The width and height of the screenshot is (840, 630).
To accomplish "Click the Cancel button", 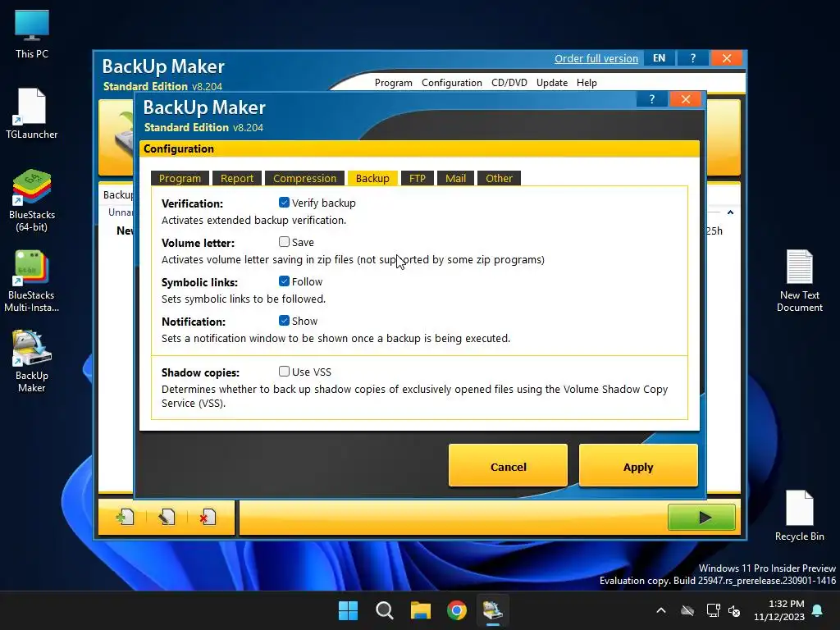I will pyautogui.click(x=508, y=466).
